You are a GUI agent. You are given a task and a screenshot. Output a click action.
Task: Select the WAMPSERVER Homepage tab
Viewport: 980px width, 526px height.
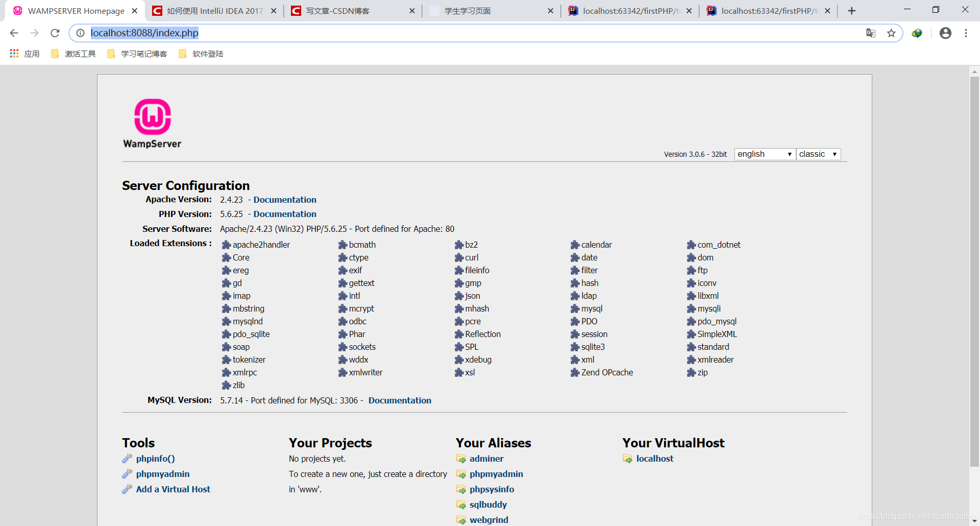click(76, 11)
